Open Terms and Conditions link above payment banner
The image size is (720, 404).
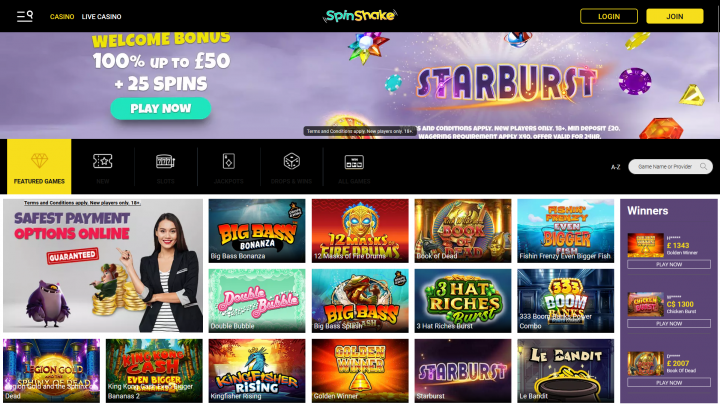coord(82,202)
